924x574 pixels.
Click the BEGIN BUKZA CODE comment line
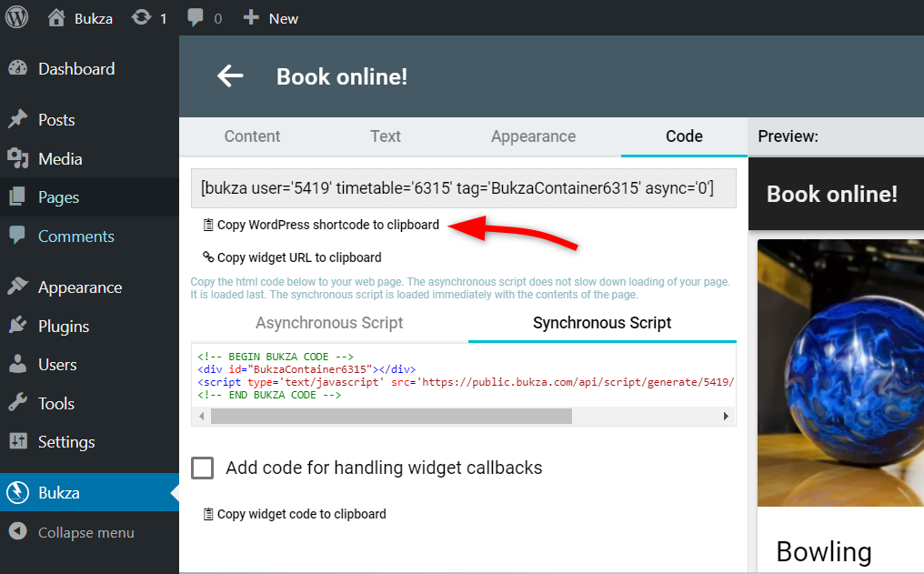coord(276,357)
